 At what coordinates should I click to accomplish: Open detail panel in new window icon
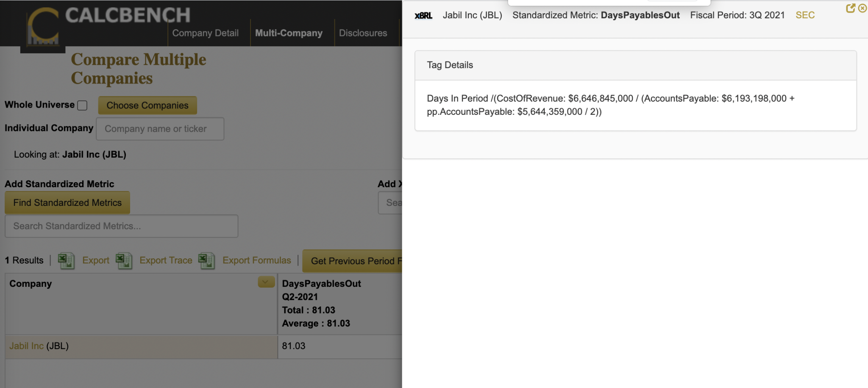coord(850,8)
